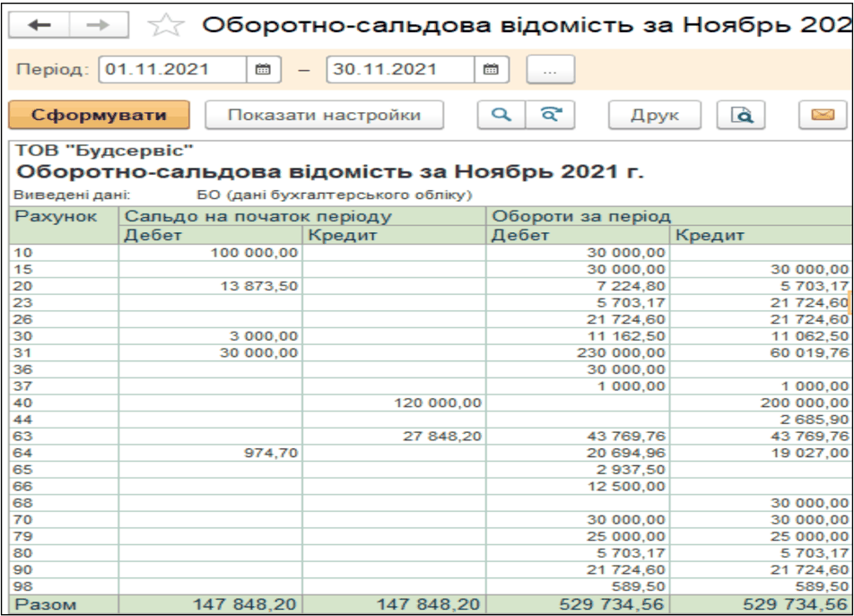Click Показати настройки button

pyautogui.click(x=324, y=115)
